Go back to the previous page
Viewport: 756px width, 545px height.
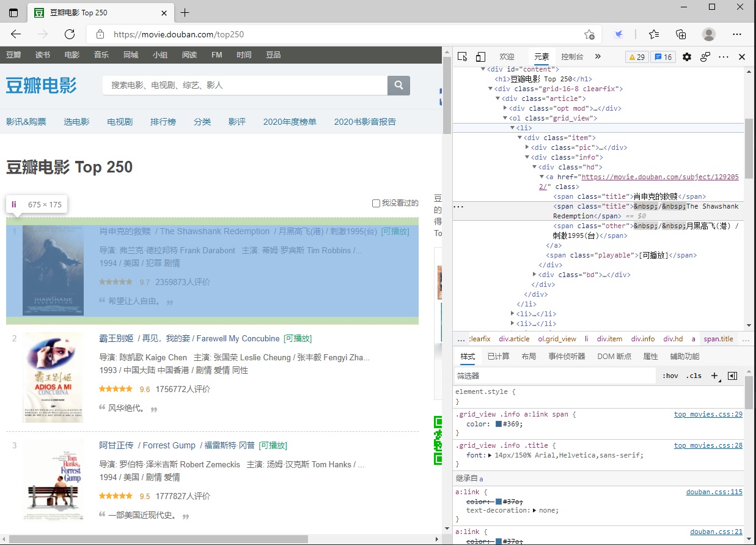(17, 34)
